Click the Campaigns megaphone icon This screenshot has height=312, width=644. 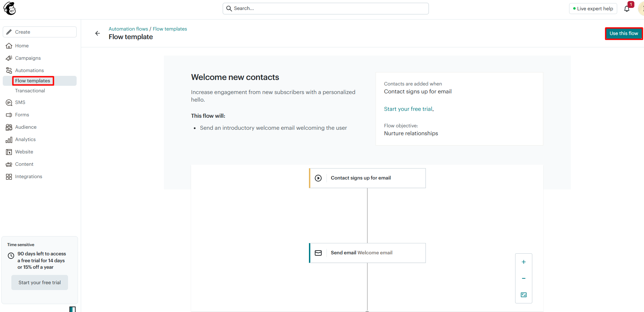click(9, 58)
